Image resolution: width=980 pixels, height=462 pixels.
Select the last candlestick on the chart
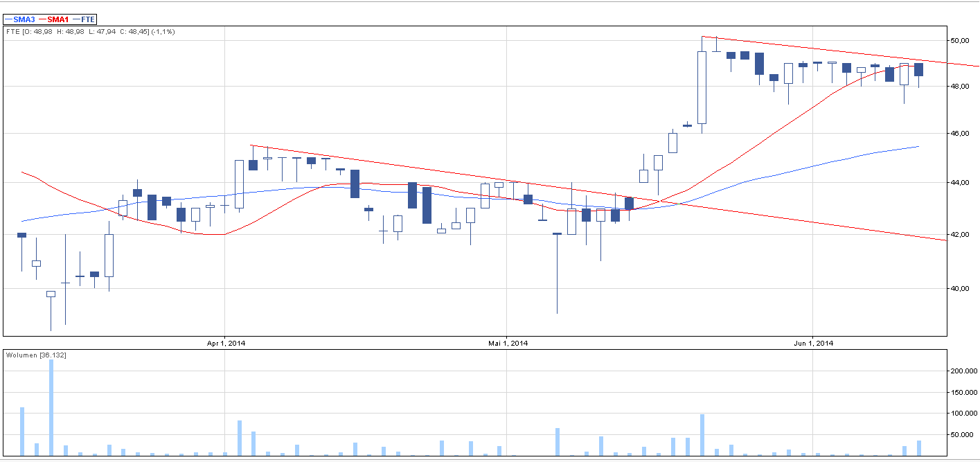tap(918, 69)
